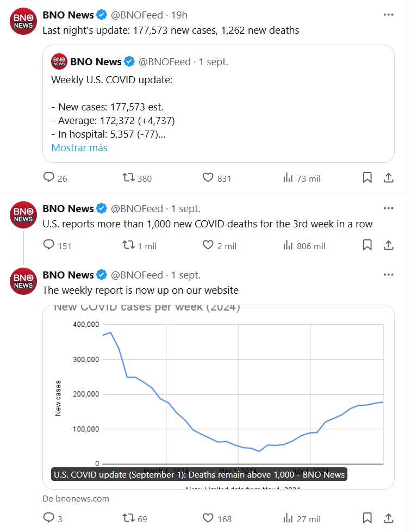This screenshot has height=532, width=411.
Task: Visit the 'De bnonews.com' source link
Action: tap(76, 498)
